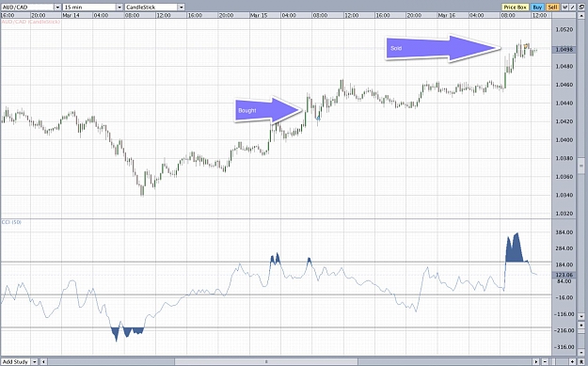Open the dropdown arrow next to Add Study
This screenshot has height=366, width=588.
click(x=35, y=362)
